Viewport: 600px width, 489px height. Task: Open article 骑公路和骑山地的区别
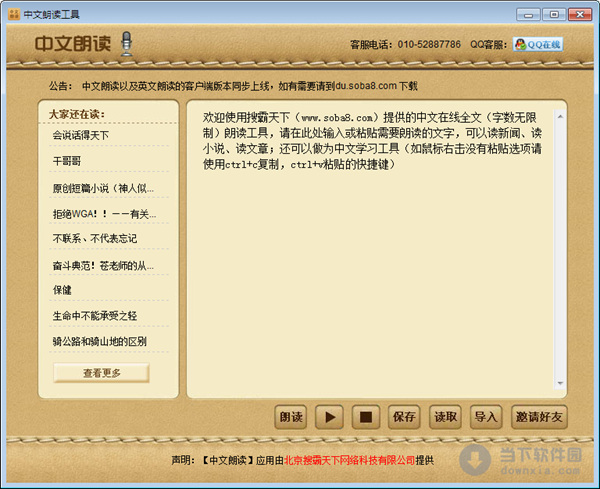99,341
